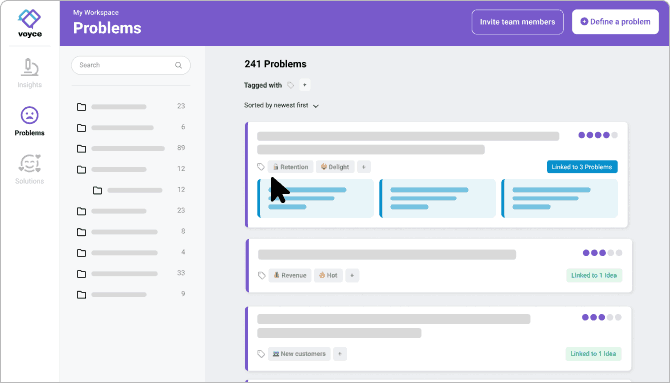Image resolution: width=670 pixels, height=383 pixels.
Task: Add a tag after New customers
Action: 340,354
